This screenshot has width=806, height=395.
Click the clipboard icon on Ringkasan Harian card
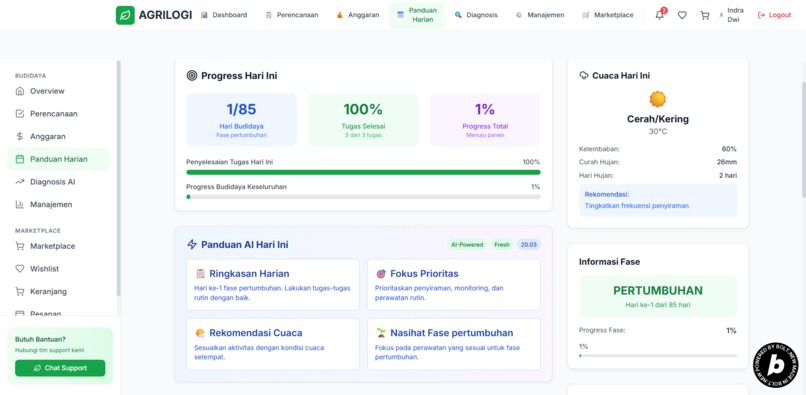[200, 274]
